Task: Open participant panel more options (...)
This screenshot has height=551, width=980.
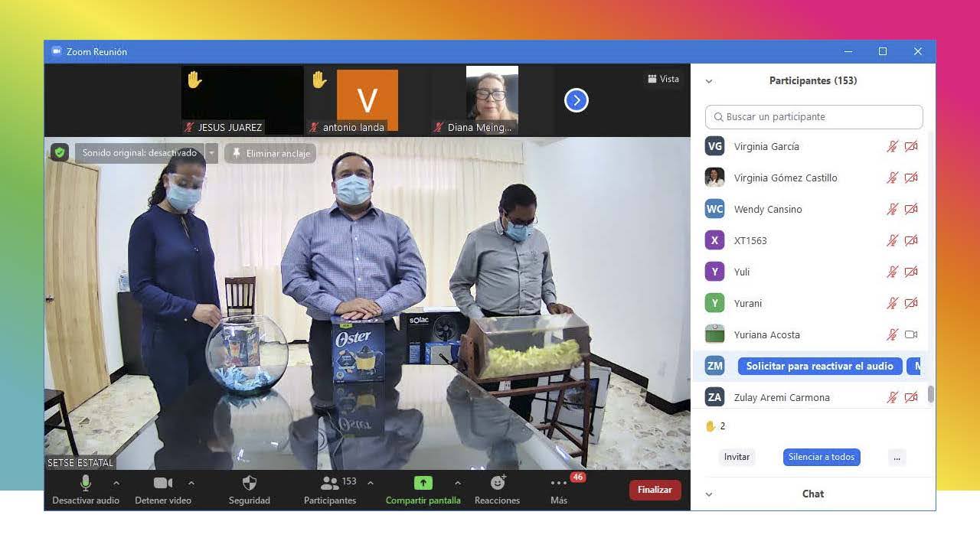Action: [897, 457]
